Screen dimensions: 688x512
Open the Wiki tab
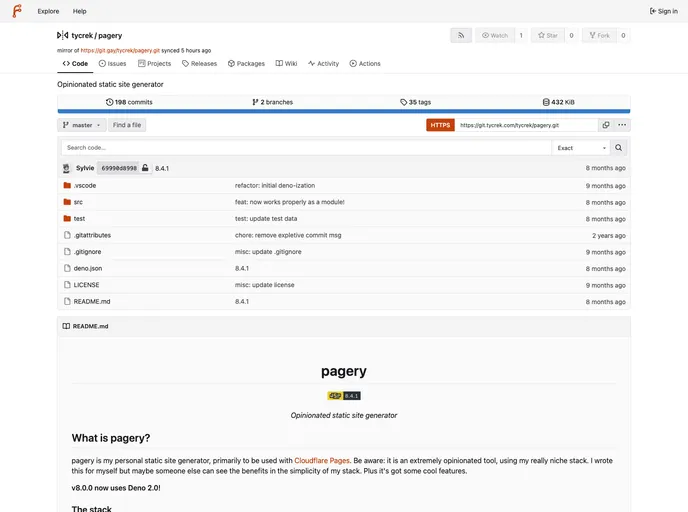click(287, 64)
